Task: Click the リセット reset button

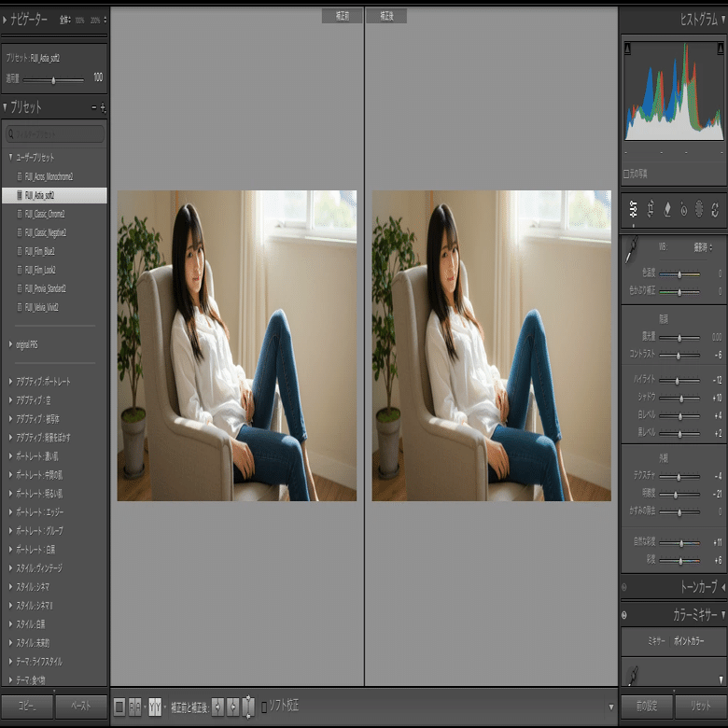Action: (700, 706)
